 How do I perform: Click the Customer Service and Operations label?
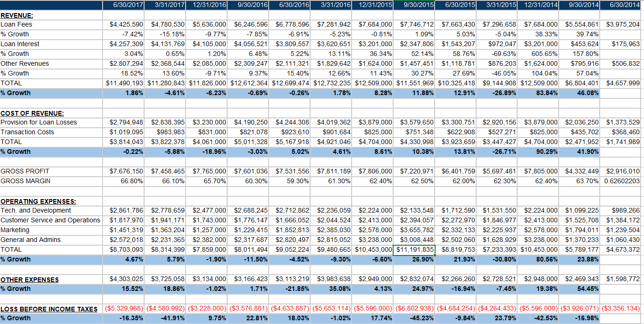pos(50,220)
